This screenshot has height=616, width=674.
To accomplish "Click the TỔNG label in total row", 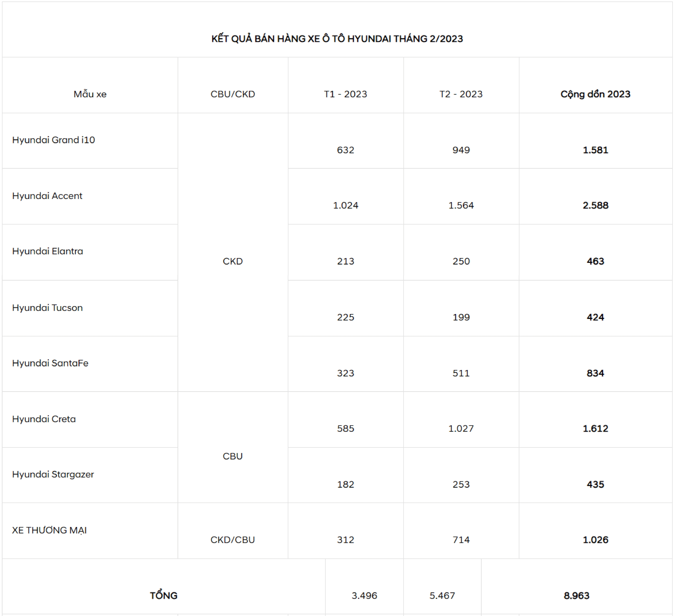I will 164,595.
